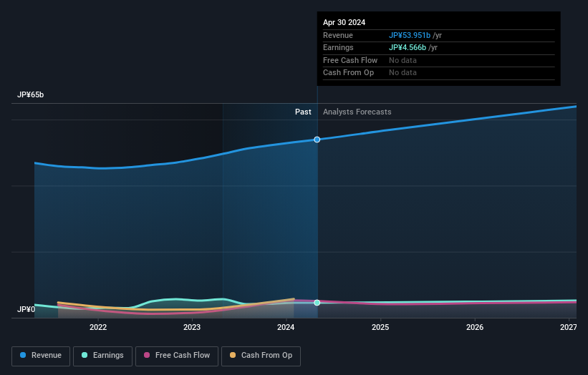This screenshot has height=375, width=588.
Task: Click the JP¥65b y-axis label
Action: (30, 94)
